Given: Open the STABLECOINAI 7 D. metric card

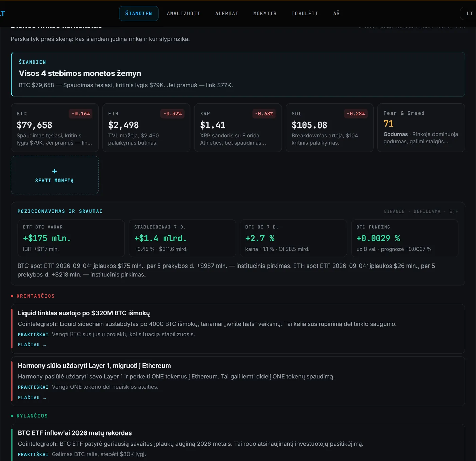Looking at the screenshot, I should 182,238.
